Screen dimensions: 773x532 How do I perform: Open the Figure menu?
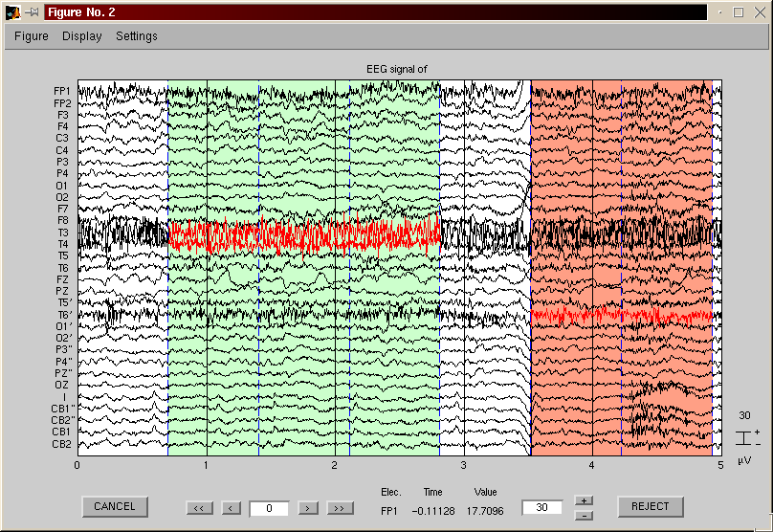tap(31, 36)
